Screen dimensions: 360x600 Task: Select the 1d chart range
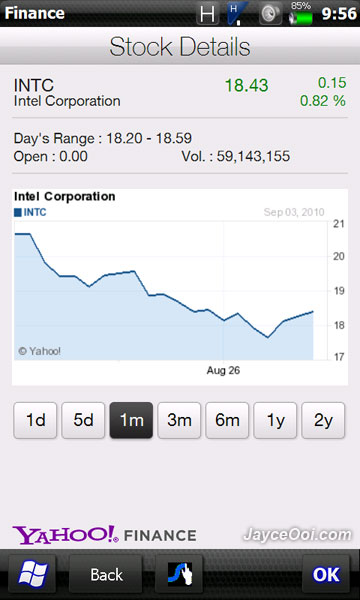(35, 420)
